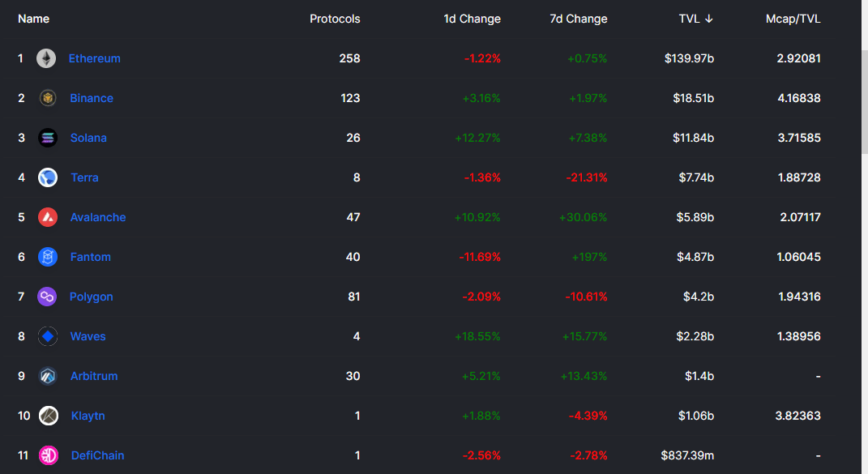Click the Terra chain logo icon

[48, 177]
